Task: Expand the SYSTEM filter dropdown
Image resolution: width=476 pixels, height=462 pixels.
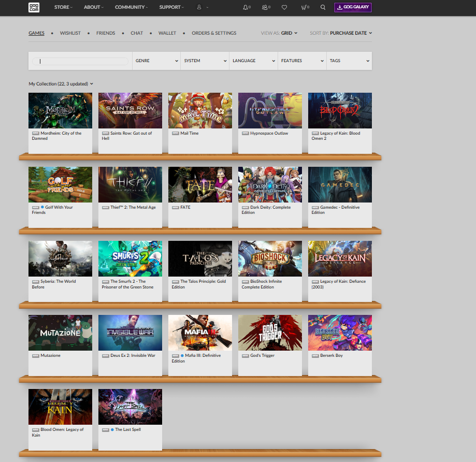Action: point(205,61)
